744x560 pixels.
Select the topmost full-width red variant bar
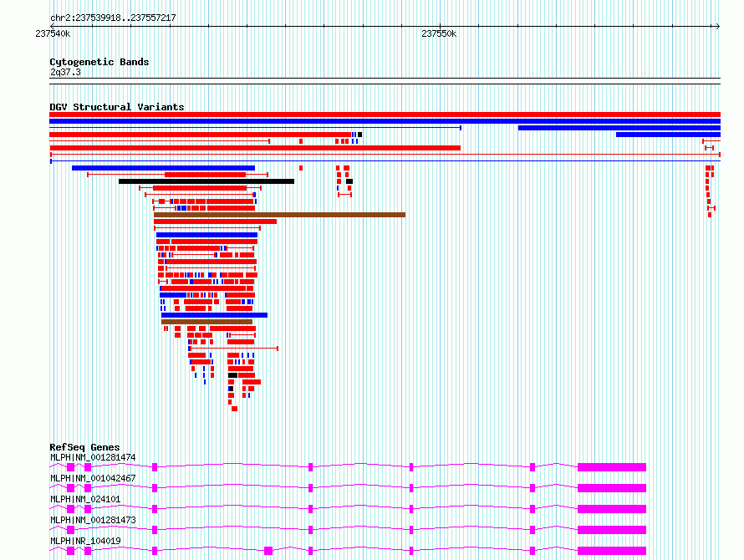385,115
